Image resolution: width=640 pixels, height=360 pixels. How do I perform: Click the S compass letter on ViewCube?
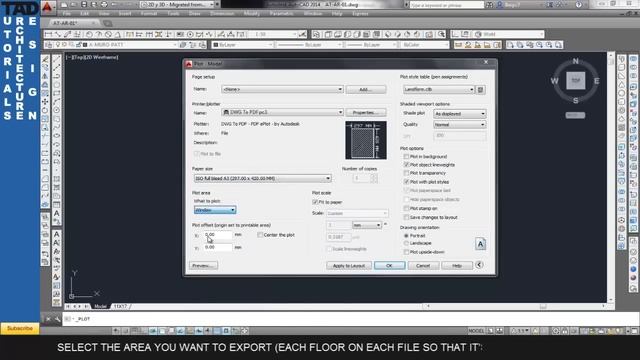coord(576,100)
